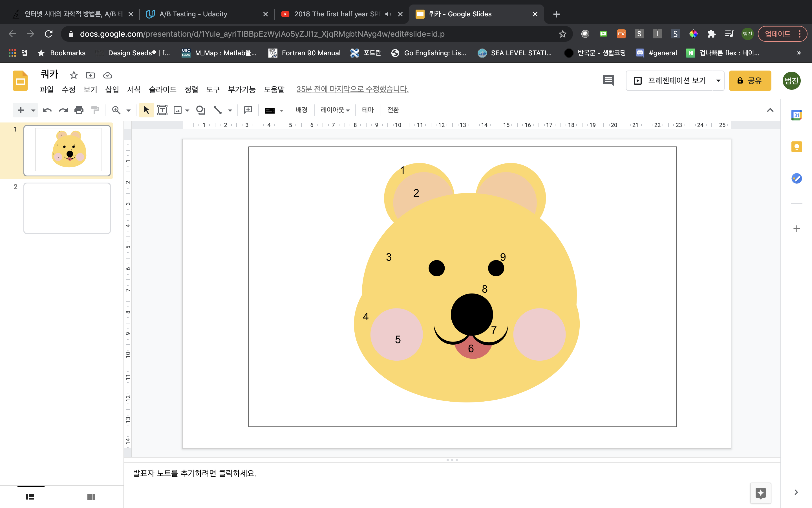Open Fortran 90 Manual bookmark
The image size is (812, 508).
click(305, 53)
